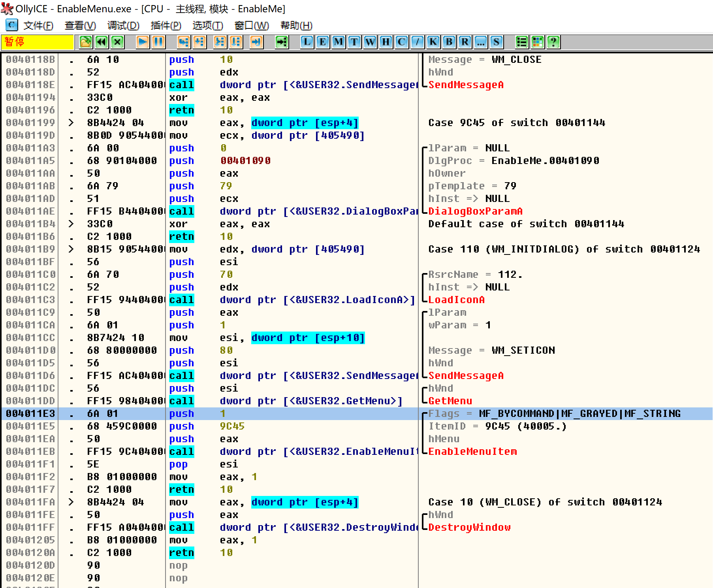The height and width of the screenshot is (588, 713).
Task: Click the DialogBoxParamA comment
Action: [x=476, y=211]
